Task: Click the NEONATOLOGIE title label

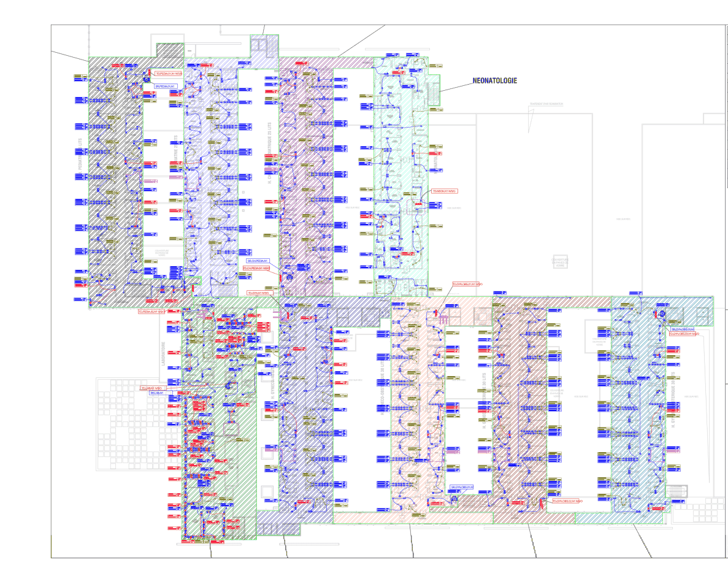Action: tap(494, 81)
